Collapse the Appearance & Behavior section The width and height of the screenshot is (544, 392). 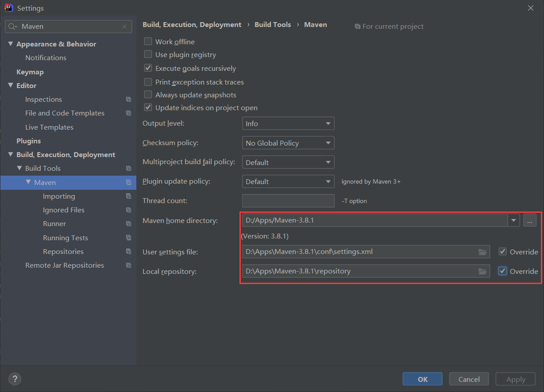point(11,44)
